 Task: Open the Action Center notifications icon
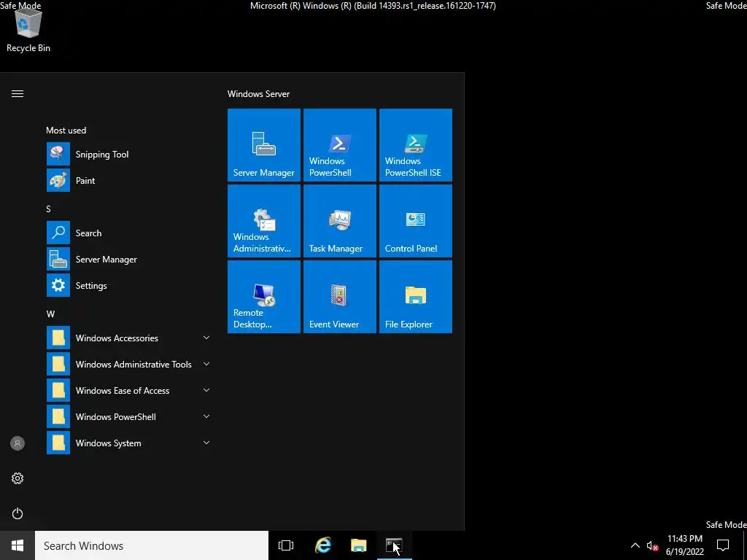pos(723,545)
